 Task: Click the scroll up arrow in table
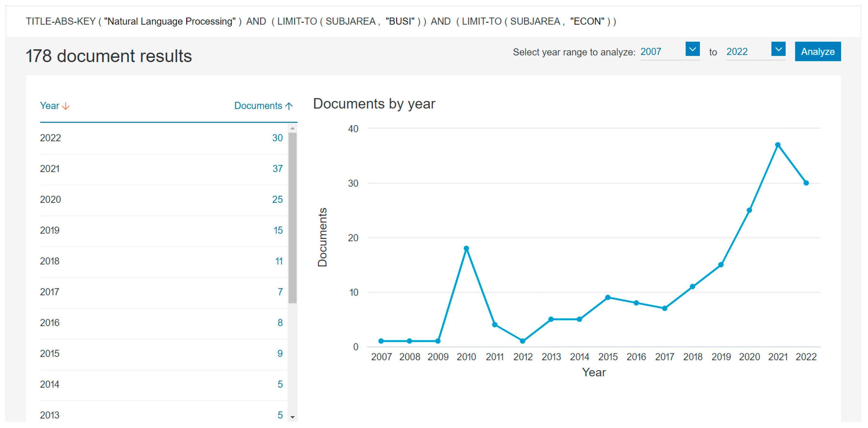[292, 128]
